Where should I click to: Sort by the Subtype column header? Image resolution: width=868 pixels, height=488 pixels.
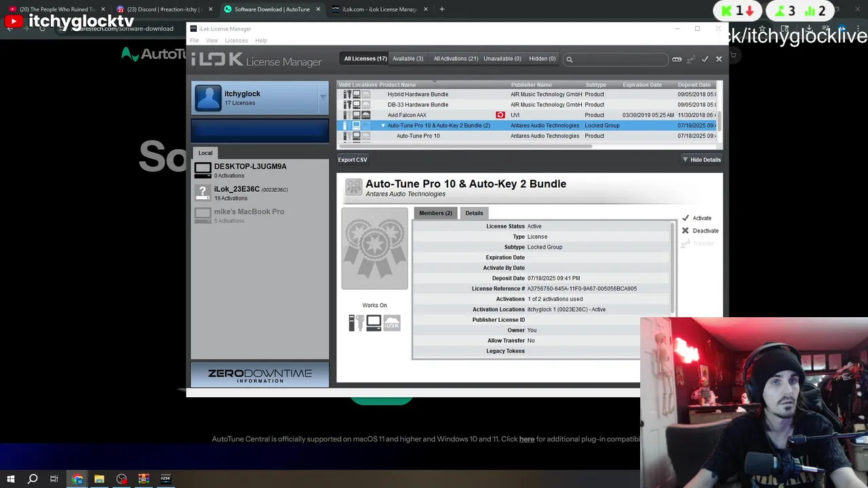pyautogui.click(x=596, y=85)
